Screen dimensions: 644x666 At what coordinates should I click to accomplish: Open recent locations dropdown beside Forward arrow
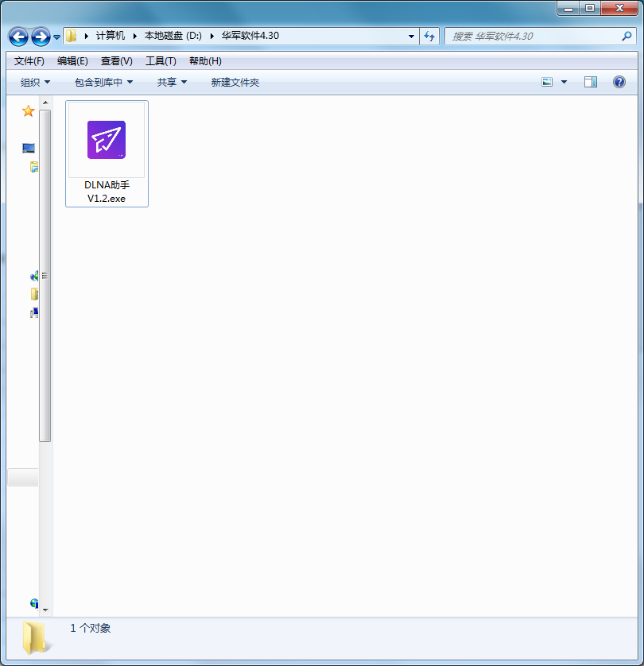coord(56,37)
